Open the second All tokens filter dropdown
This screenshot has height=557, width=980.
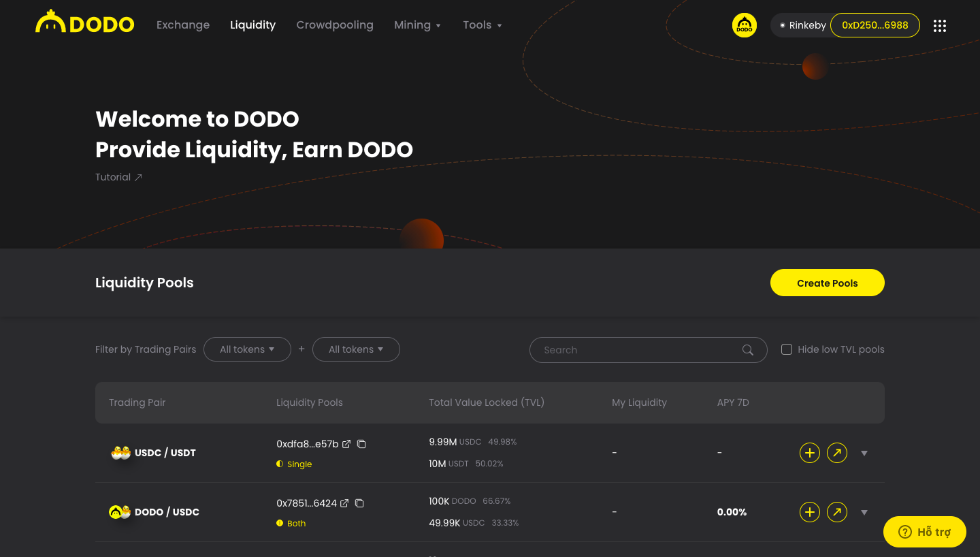356,349
